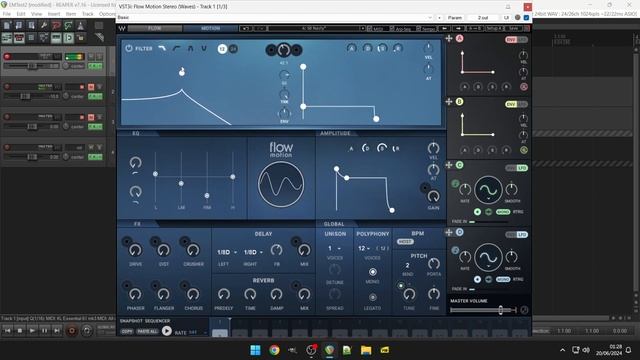Click the record button in REAPER transport
640x360 pixels.
(x=71, y=331)
